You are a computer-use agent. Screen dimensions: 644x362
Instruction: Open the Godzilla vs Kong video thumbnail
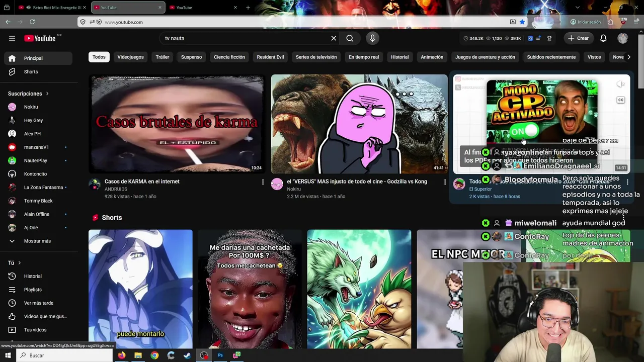pos(359,124)
